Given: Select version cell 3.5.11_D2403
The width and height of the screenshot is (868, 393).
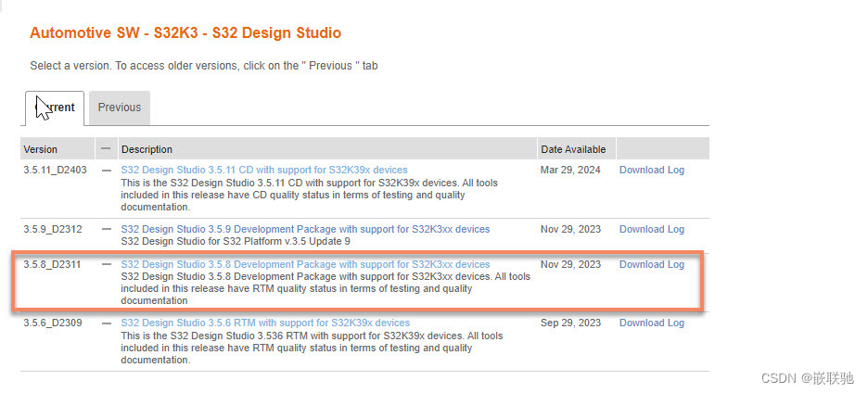Looking at the screenshot, I should pos(55,170).
